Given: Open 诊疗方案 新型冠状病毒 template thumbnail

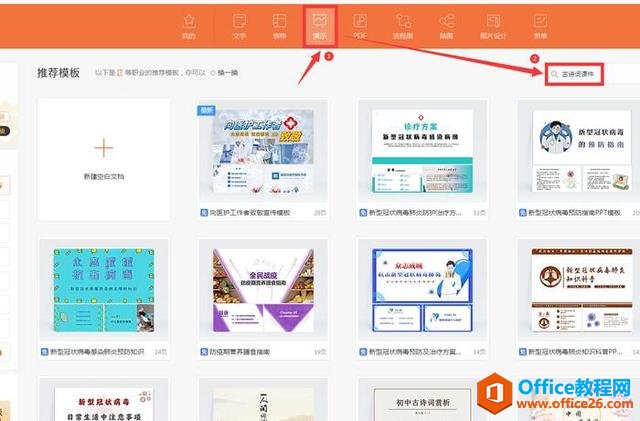Looking at the screenshot, I should 422,151.
